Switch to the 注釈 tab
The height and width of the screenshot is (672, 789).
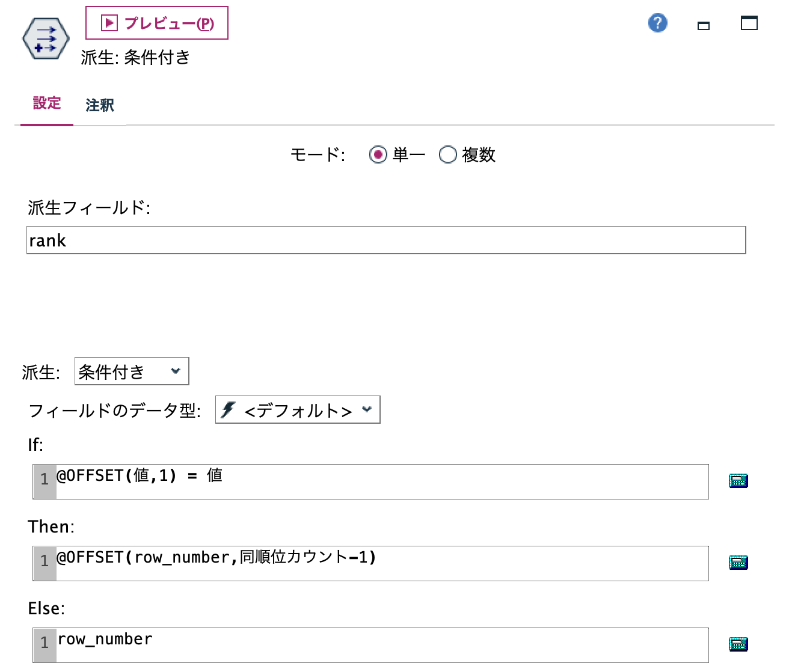pos(100,105)
